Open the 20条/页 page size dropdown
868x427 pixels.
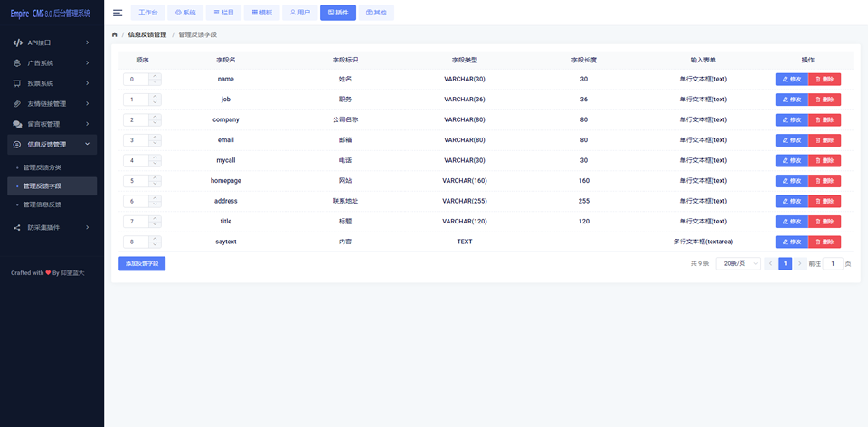point(739,263)
